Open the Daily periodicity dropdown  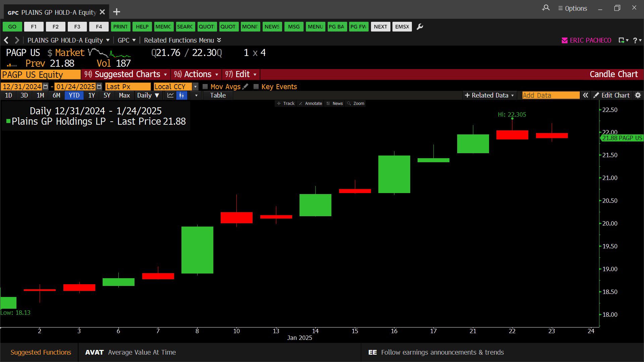(148, 96)
